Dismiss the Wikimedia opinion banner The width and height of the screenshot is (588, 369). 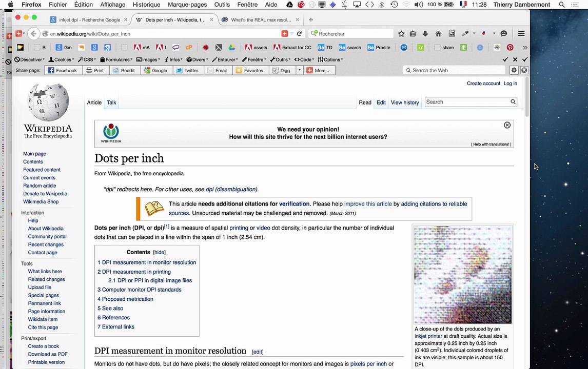click(507, 125)
